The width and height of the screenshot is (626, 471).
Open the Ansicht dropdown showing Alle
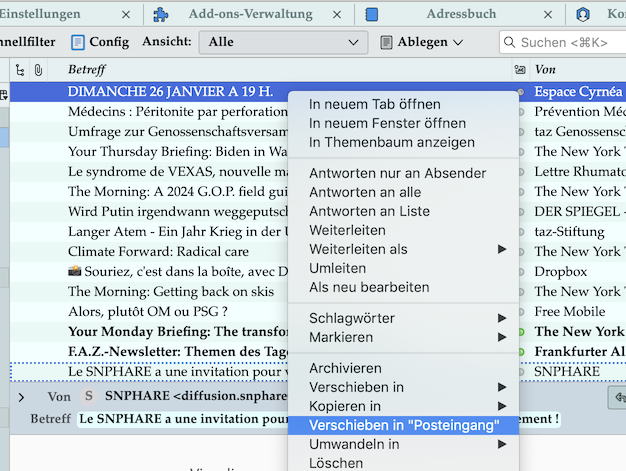pos(283,42)
